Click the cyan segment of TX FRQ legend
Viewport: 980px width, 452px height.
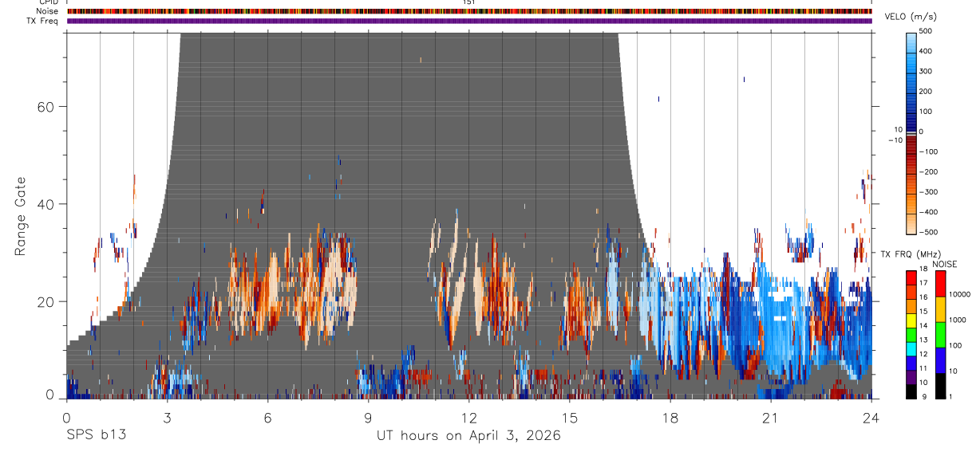tap(911, 348)
